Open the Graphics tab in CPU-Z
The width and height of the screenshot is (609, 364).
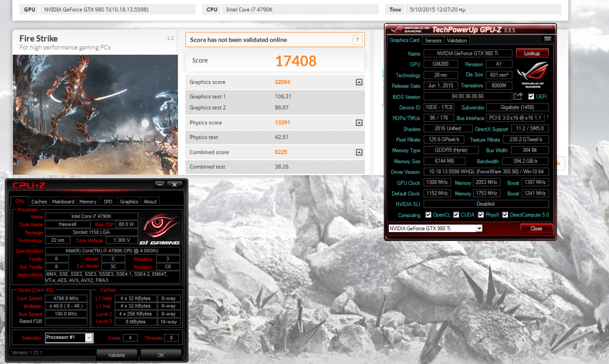[x=129, y=201]
